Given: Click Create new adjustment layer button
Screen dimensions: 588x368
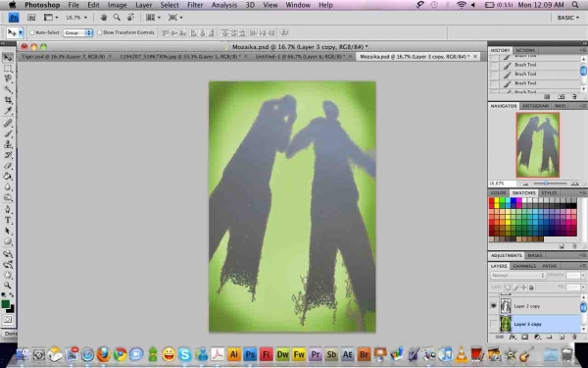Looking at the screenshot, I should 537,338.
